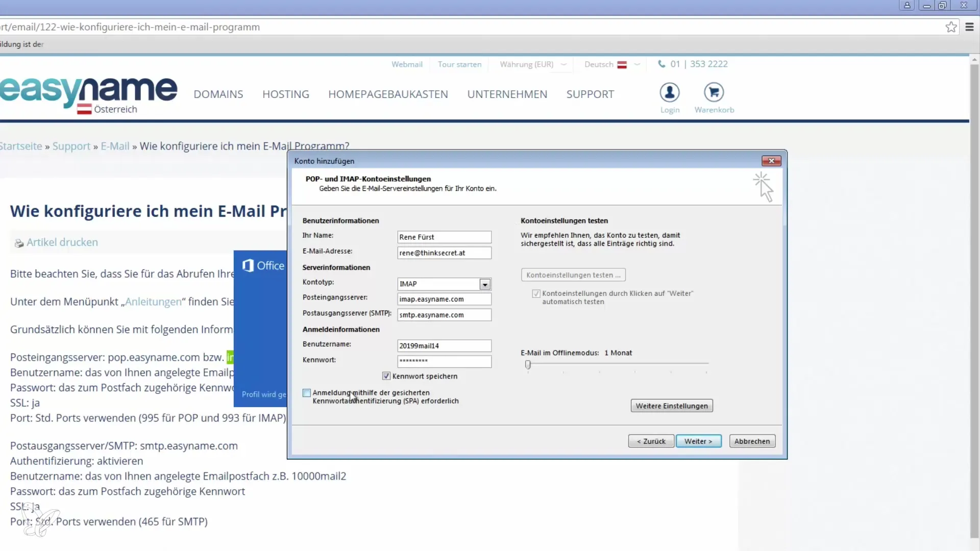Open Weitere Einstellungen
This screenshot has width=980, height=551.
click(x=672, y=406)
